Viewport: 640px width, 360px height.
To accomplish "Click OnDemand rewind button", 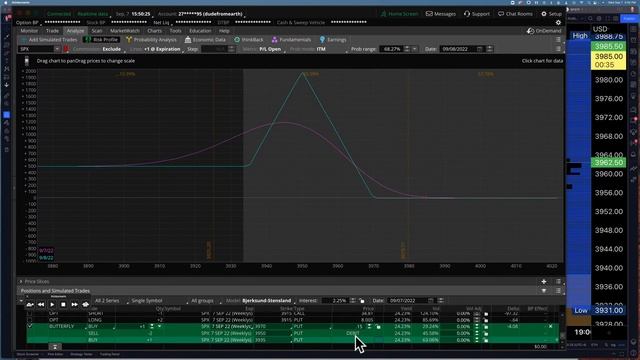I will pos(41,304).
